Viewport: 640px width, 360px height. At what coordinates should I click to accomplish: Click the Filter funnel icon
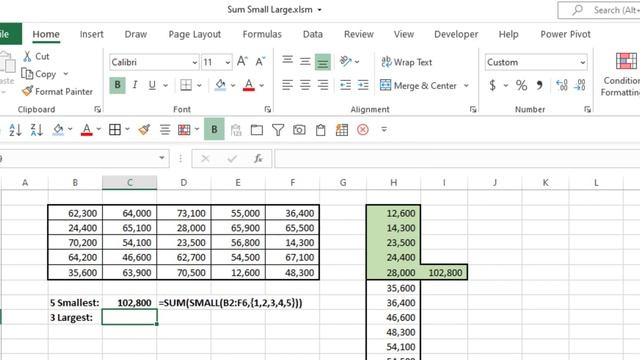278,130
